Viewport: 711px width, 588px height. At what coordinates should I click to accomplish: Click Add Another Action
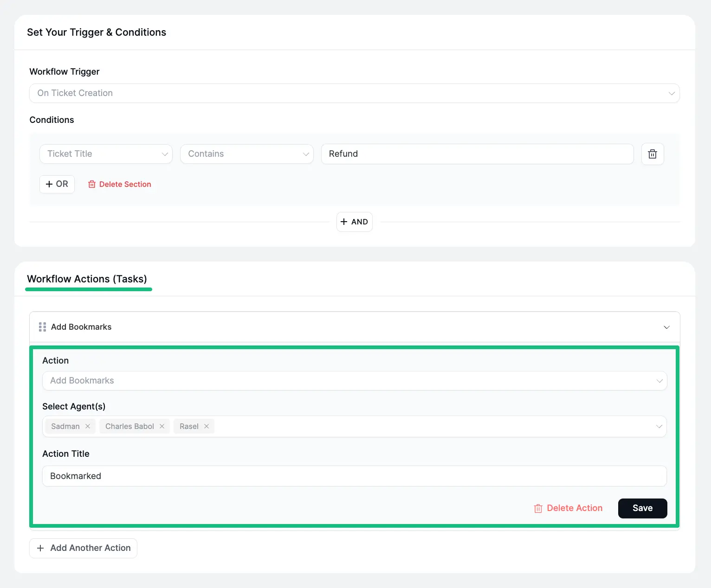pos(83,548)
